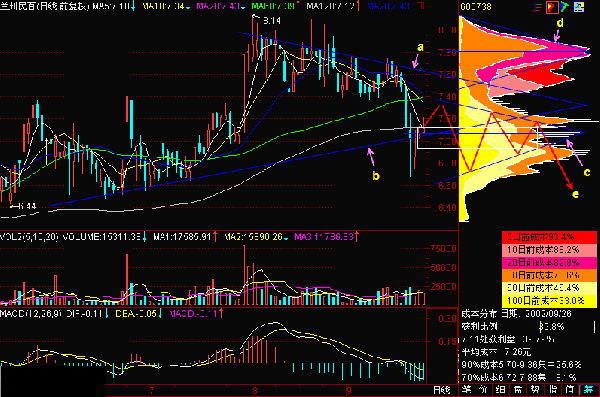Click the pink arrow near label d
The height and width of the screenshot is (397, 600).
tap(557, 36)
